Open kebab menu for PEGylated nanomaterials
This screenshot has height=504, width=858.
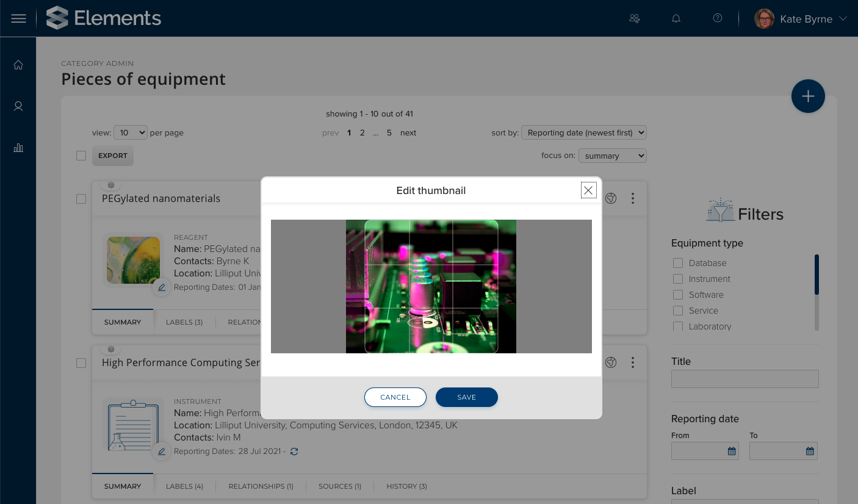pos(633,198)
